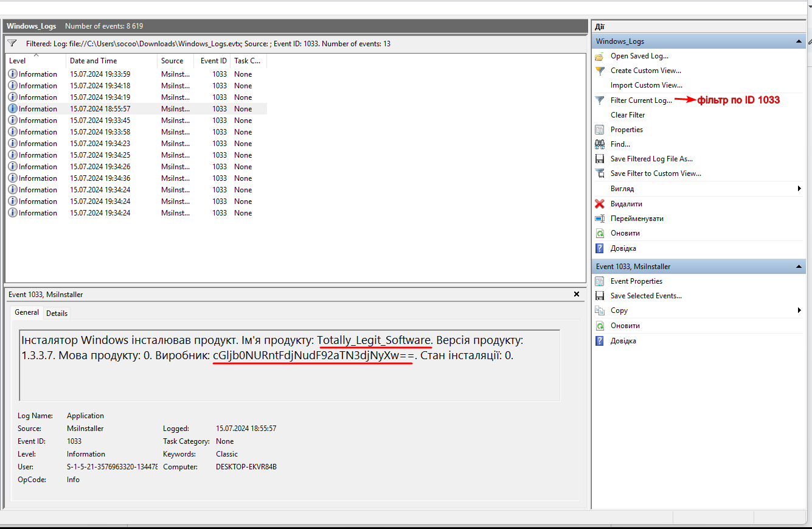Sort events by Date and Time column
812x529 pixels.
93,61
